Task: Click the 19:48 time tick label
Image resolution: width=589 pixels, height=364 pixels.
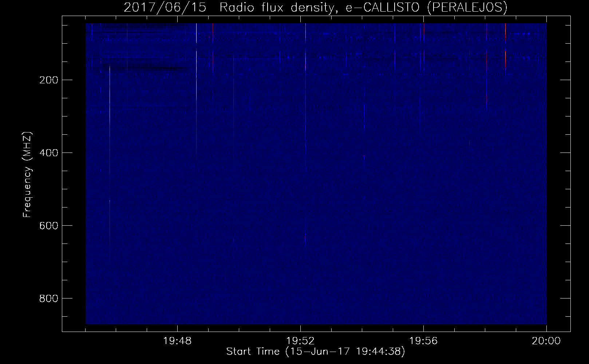Action: tap(177, 341)
